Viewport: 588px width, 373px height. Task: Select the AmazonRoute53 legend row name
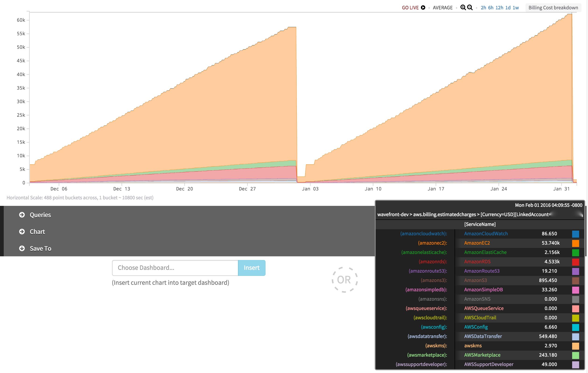(482, 271)
